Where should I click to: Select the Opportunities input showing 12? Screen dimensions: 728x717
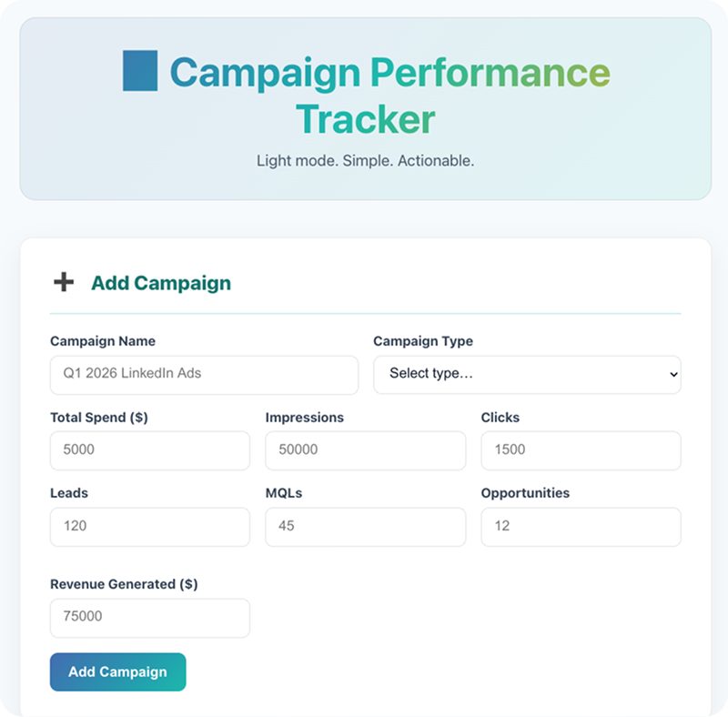[x=581, y=527]
